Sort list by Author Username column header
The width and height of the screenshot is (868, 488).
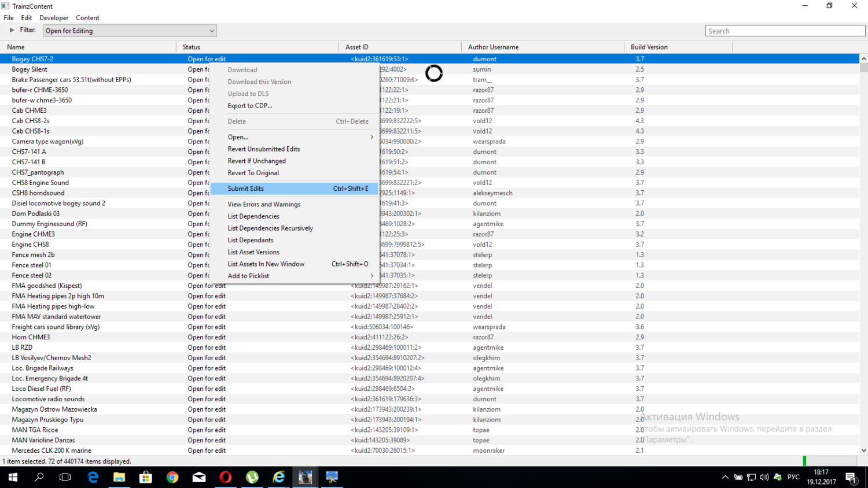(493, 47)
